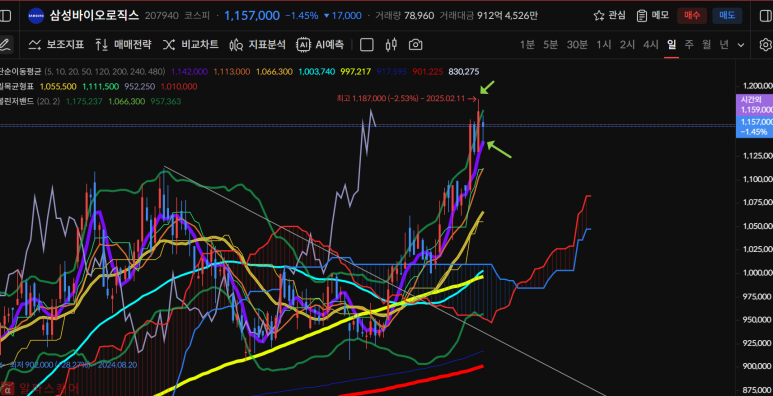The height and width of the screenshot is (396, 773).
Task: Open AI예측 prediction feature
Action: 320,45
